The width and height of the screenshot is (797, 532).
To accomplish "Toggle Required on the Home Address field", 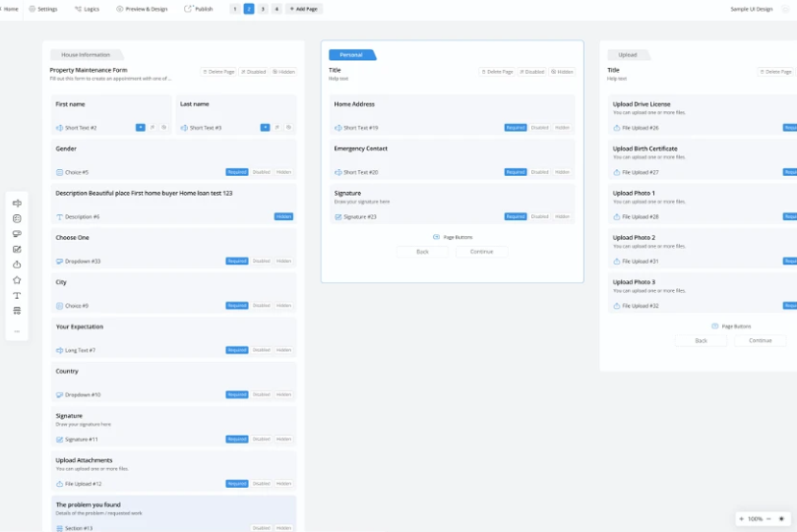I will click(x=516, y=128).
